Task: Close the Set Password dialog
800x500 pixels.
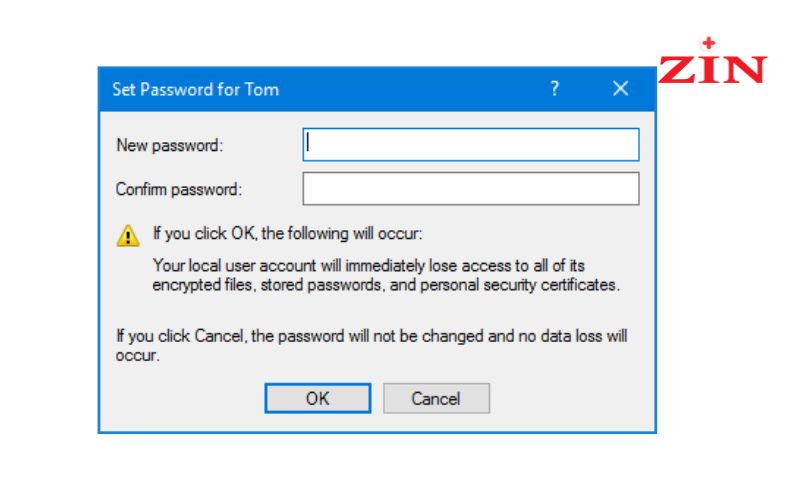Action: 620,89
